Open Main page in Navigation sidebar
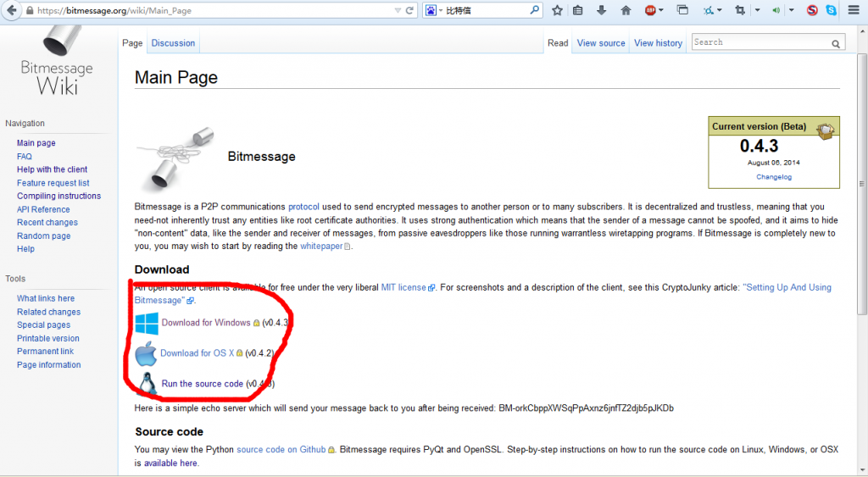The height and width of the screenshot is (477, 868). coord(36,143)
